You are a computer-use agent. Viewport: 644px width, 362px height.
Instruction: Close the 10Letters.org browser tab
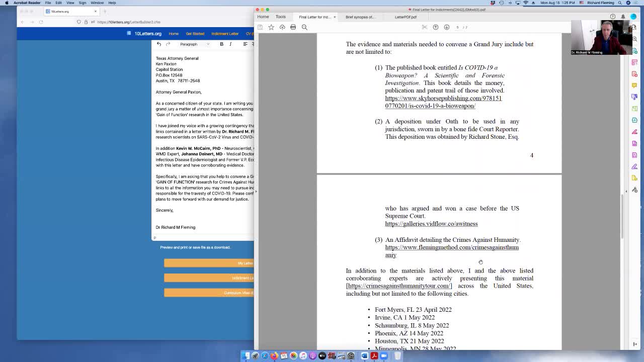click(95, 11)
